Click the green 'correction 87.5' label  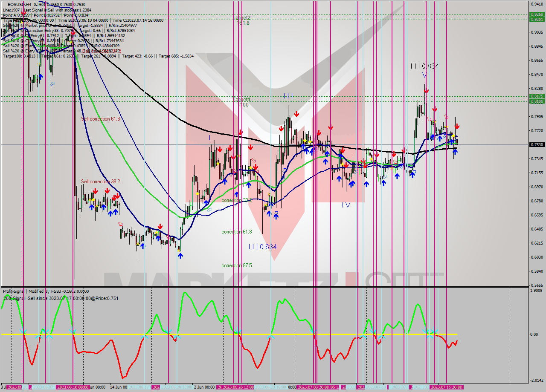[x=237, y=265]
